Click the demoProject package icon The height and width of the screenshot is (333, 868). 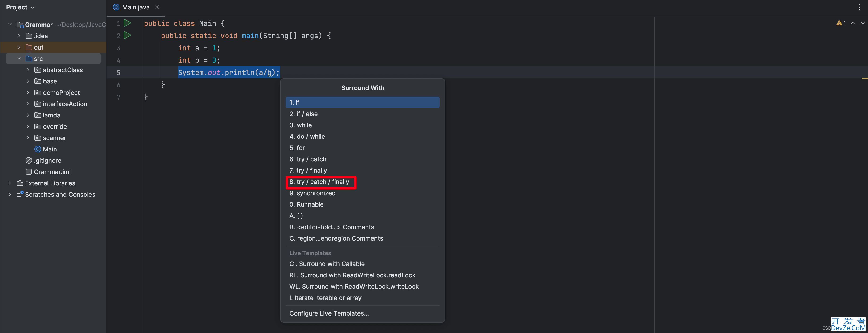click(x=38, y=93)
